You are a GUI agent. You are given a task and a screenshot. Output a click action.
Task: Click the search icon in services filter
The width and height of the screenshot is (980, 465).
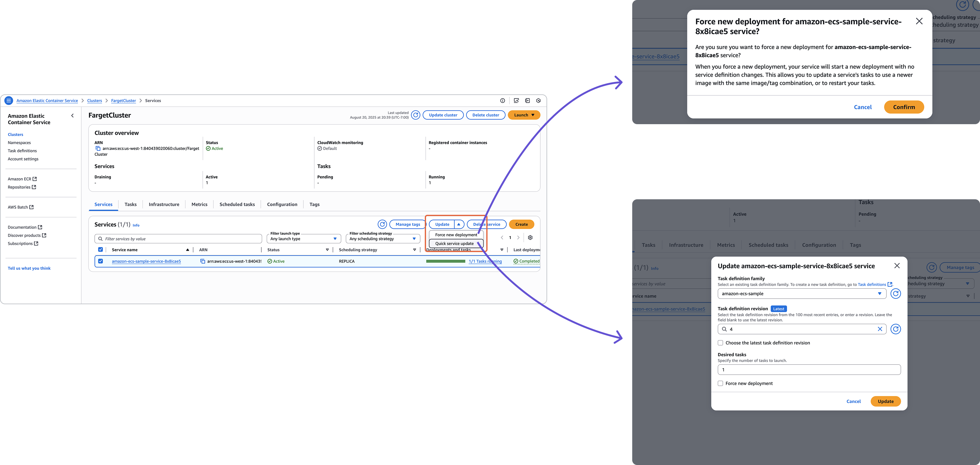coord(100,239)
